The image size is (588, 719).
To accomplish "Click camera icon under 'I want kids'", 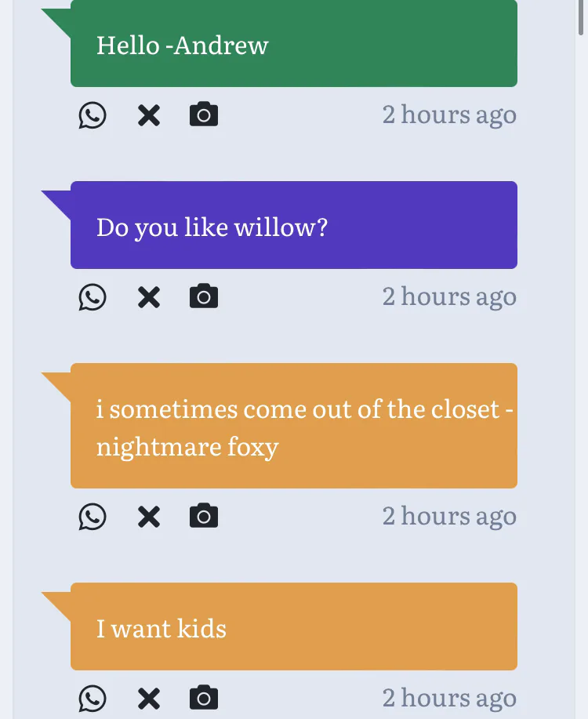I will pyautogui.click(x=204, y=699).
